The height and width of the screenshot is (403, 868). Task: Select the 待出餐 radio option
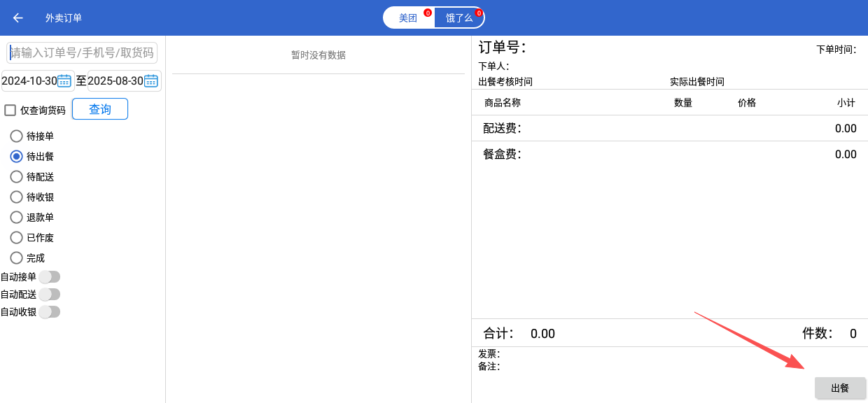point(16,157)
